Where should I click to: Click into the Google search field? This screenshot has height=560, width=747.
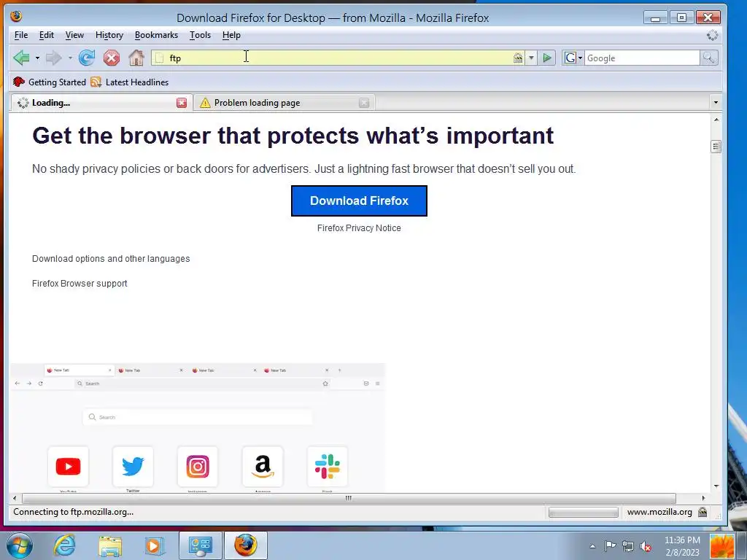coord(642,58)
